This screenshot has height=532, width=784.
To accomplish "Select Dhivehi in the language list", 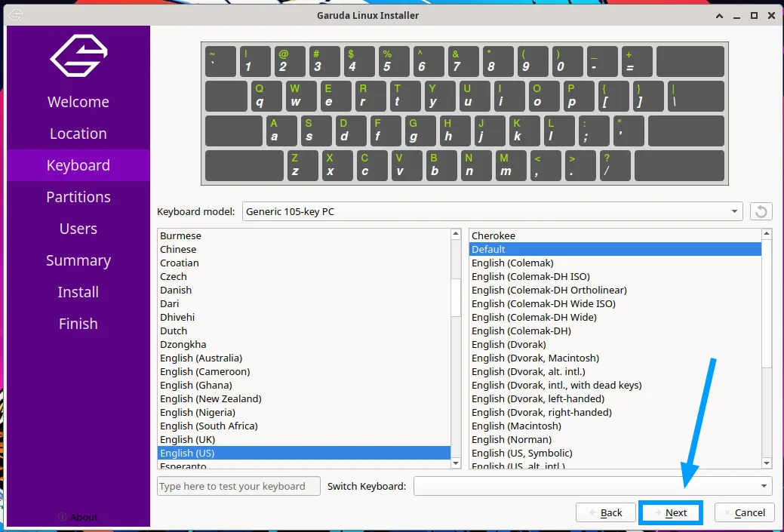I will click(x=303, y=317).
